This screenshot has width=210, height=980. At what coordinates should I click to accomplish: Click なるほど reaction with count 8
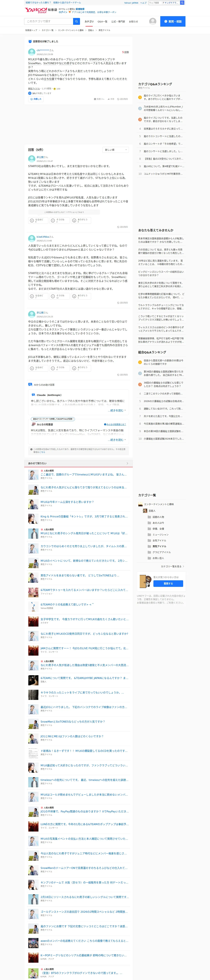(x=38, y=220)
